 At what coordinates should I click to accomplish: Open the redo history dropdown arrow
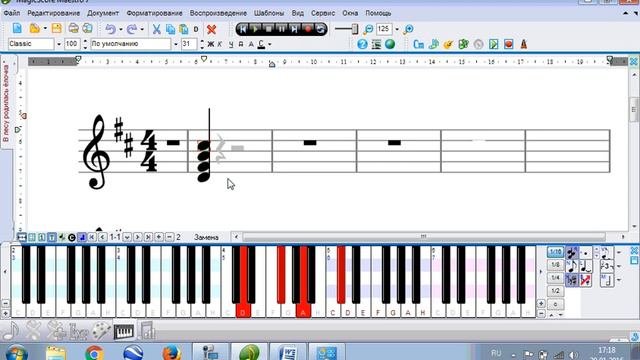coord(142,29)
